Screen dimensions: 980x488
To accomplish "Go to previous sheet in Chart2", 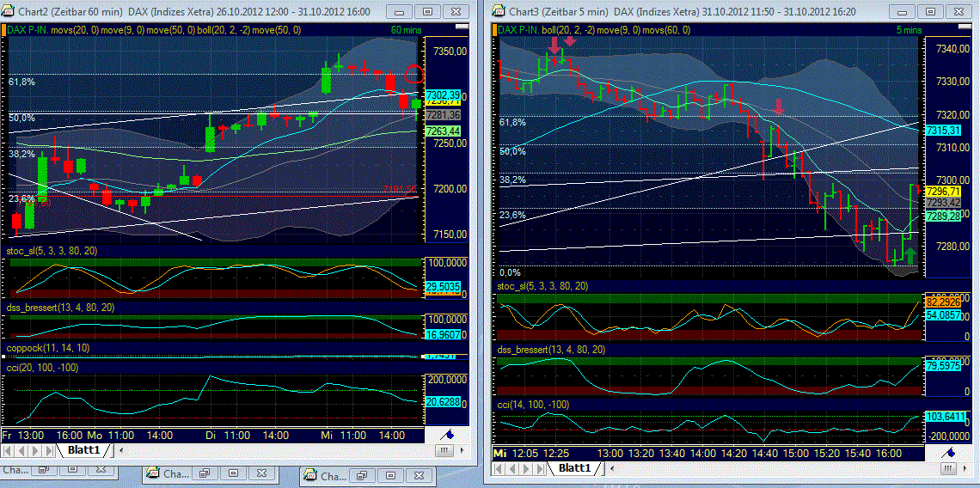I will pyautogui.click(x=22, y=450).
